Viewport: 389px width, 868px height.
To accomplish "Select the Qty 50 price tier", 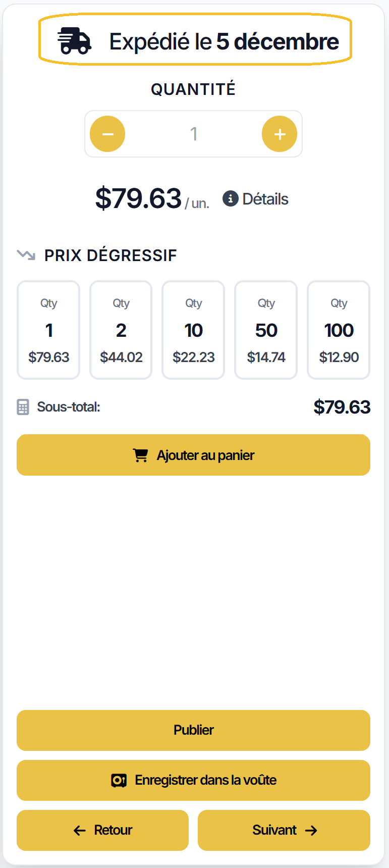I will tap(266, 330).
